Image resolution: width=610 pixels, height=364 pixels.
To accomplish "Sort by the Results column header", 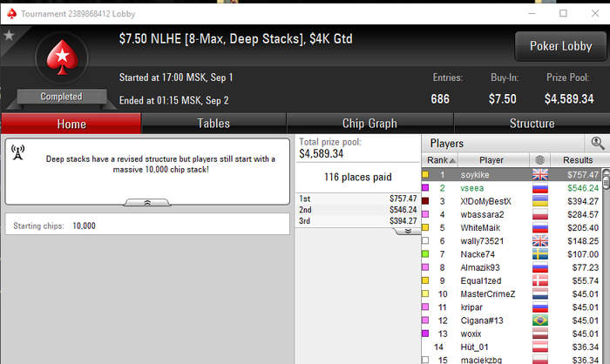I will point(577,160).
